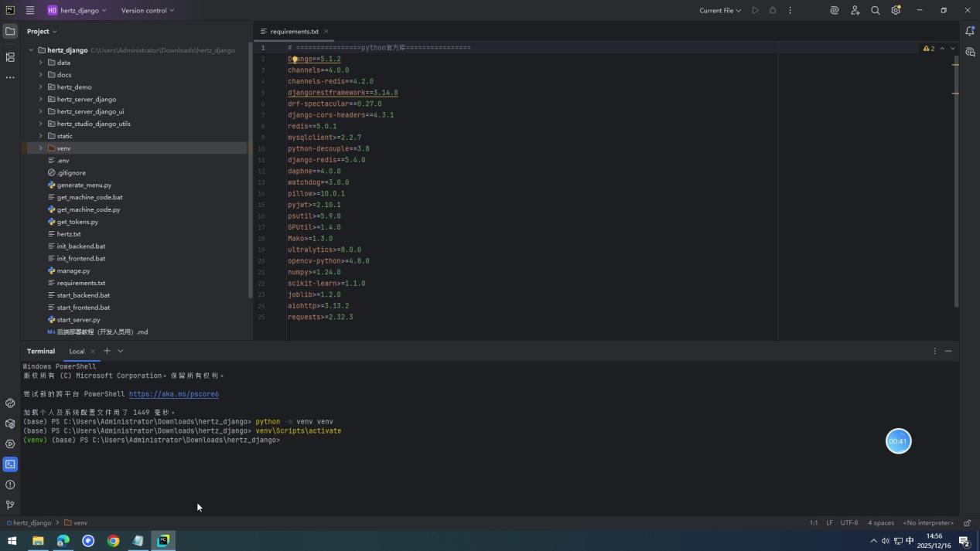Start Code With Me via the user-plus icon
Viewport: 980px width, 551px height.
855,10
